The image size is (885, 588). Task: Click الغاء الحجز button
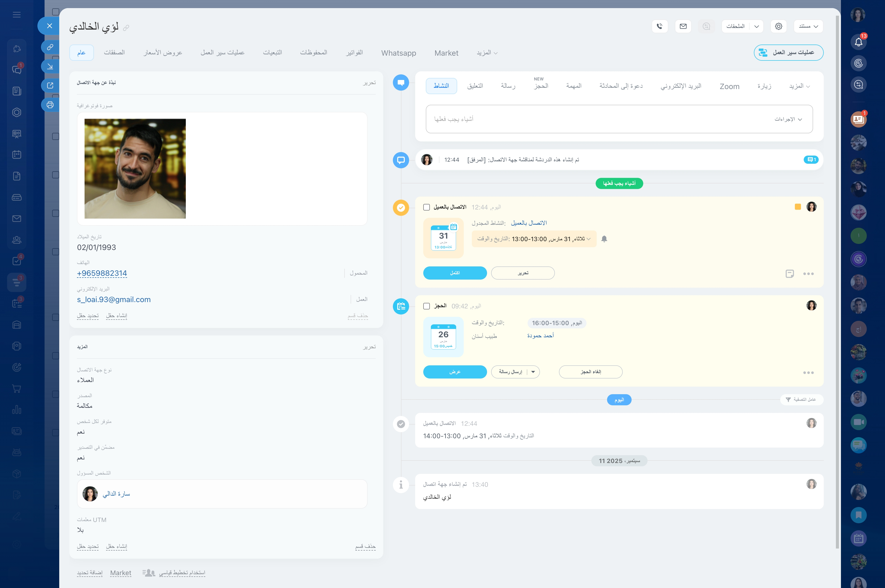[x=591, y=372]
